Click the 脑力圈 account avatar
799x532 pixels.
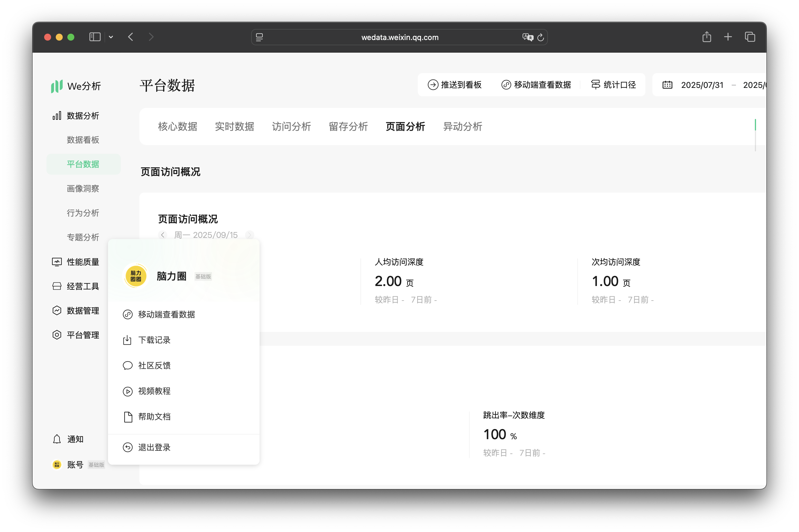point(136,276)
